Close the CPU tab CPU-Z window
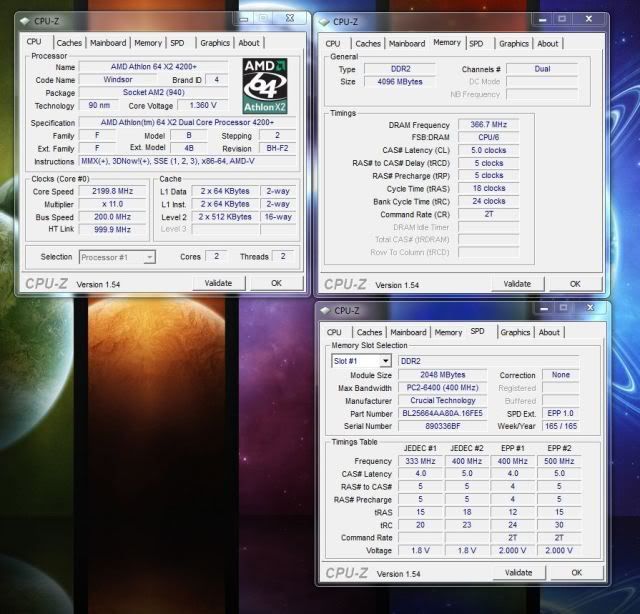Screen dimensions: 640x614 (x=290, y=18)
